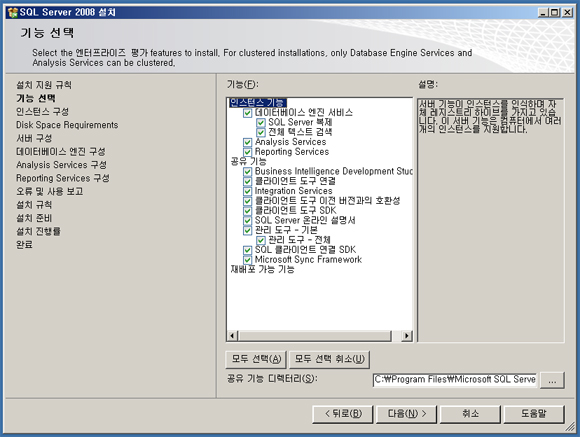Select 서버 구성 step in sidebar
Image resolution: width=580 pixels, height=437 pixels.
(x=34, y=138)
